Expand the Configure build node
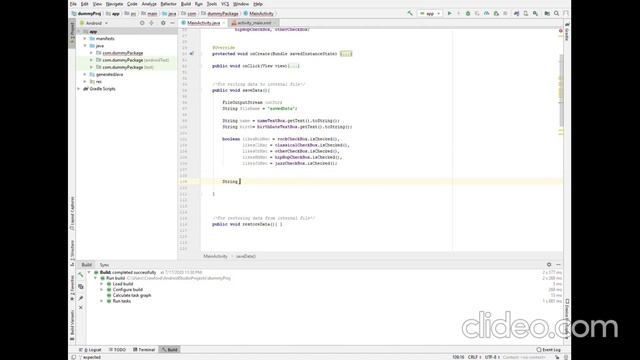640x360 pixels. click(102, 289)
